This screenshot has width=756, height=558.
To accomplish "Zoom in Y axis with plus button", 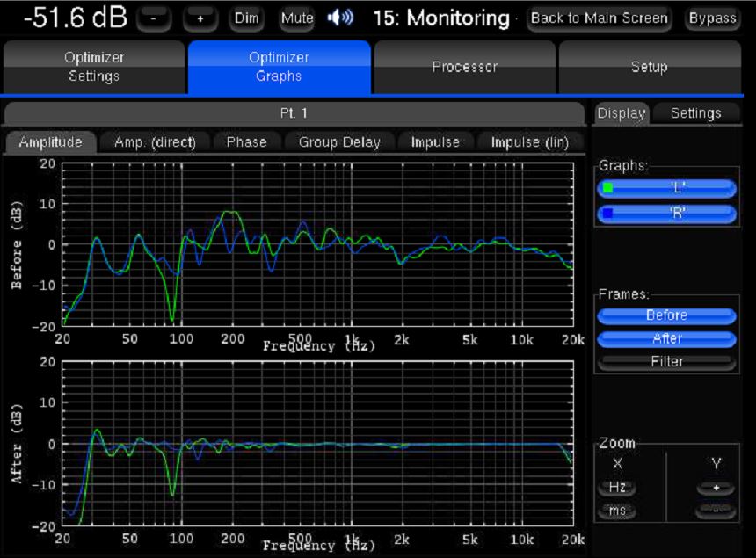I will point(715,488).
